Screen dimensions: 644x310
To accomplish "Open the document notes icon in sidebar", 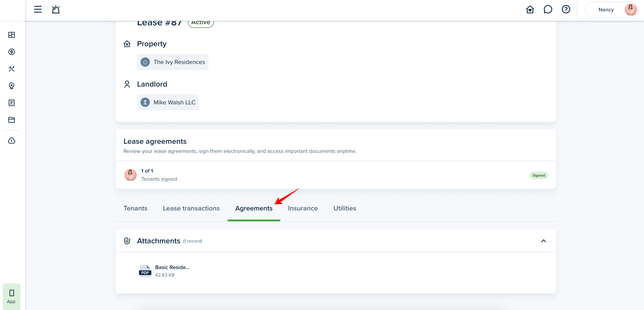I will pos(12,103).
